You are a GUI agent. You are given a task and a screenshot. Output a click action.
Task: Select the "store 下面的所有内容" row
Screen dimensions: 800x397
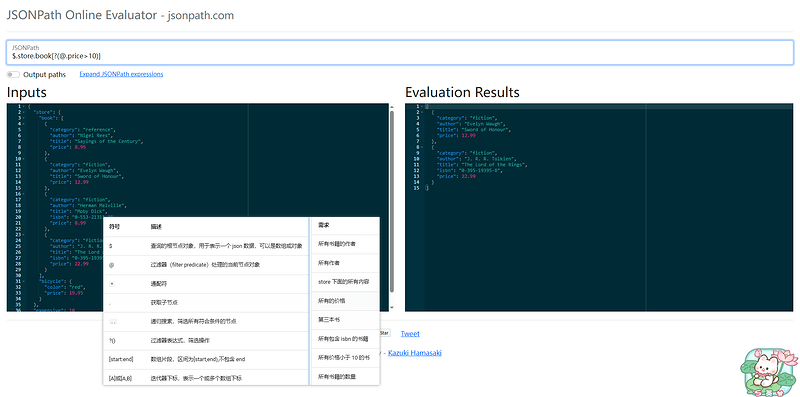344,282
